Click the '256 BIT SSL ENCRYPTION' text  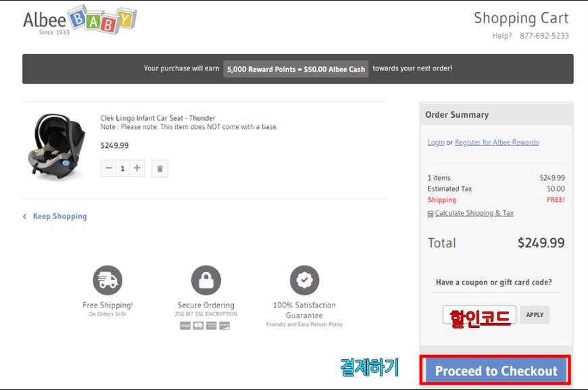206,314
